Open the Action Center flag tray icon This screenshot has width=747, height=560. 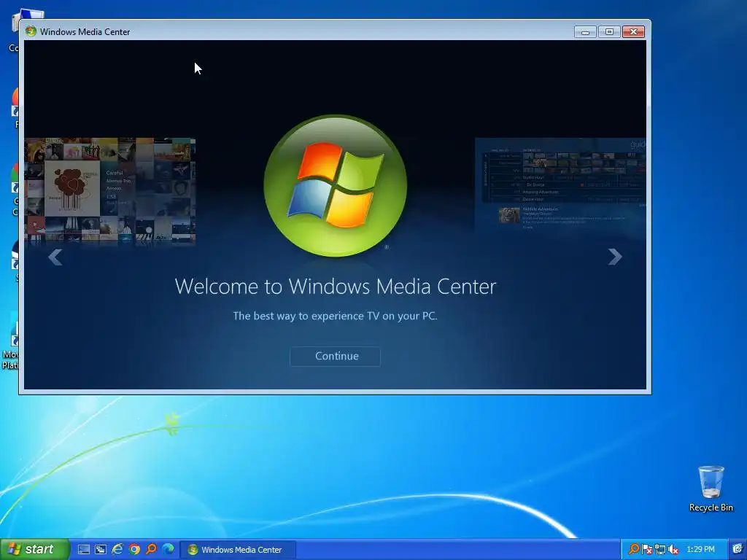click(647, 550)
